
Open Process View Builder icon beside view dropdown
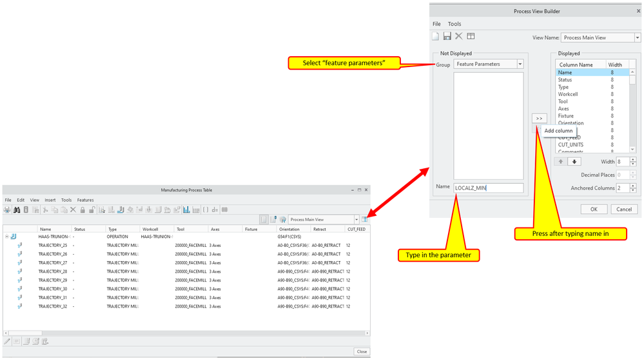point(364,220)
